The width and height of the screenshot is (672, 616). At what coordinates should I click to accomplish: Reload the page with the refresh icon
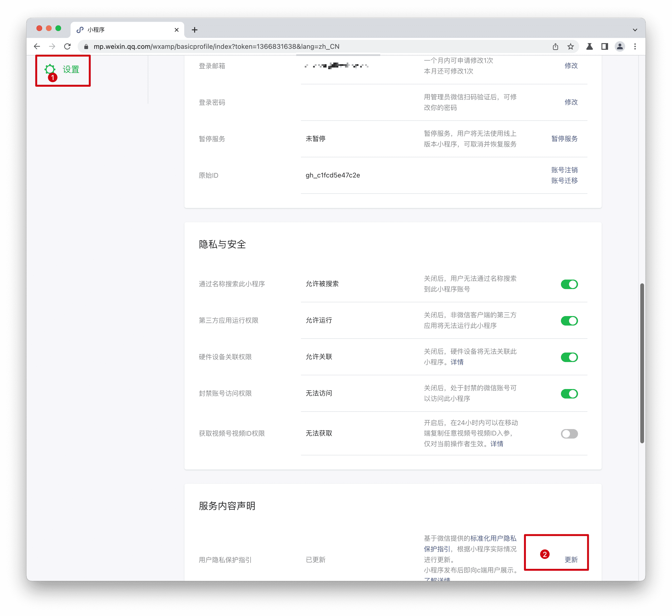click(67, 46)
